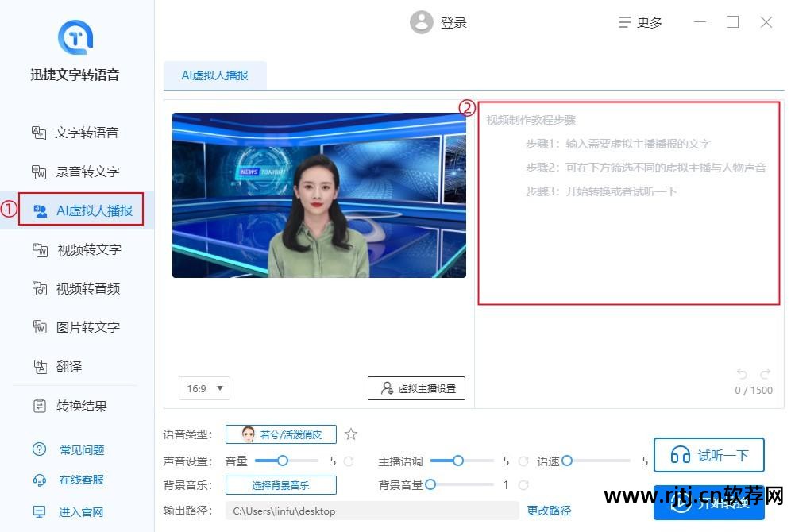
Task: Click the 开始转换 button
Action: click(x=708, y=503)
